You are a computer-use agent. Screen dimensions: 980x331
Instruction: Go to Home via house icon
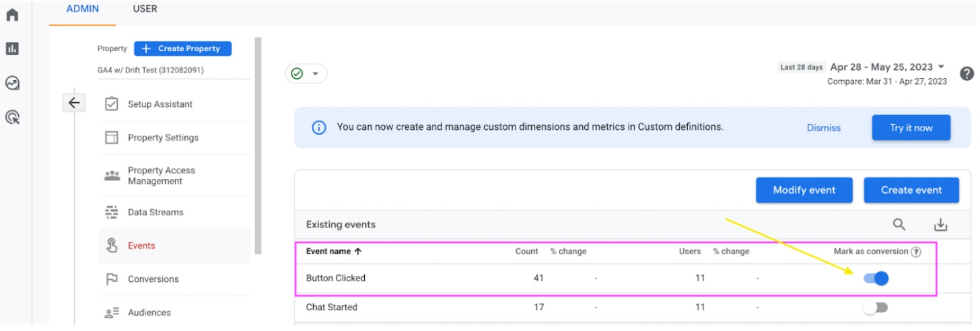coord(12,15)
